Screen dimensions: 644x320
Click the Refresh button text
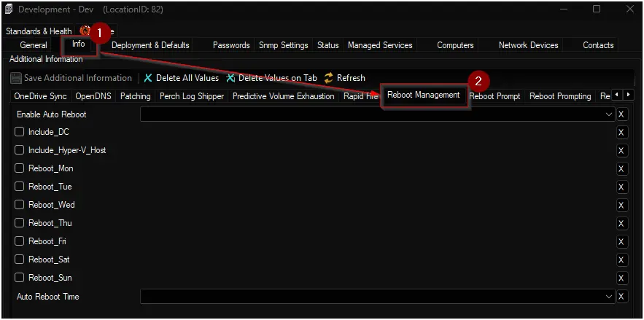[x=351, y=78]
